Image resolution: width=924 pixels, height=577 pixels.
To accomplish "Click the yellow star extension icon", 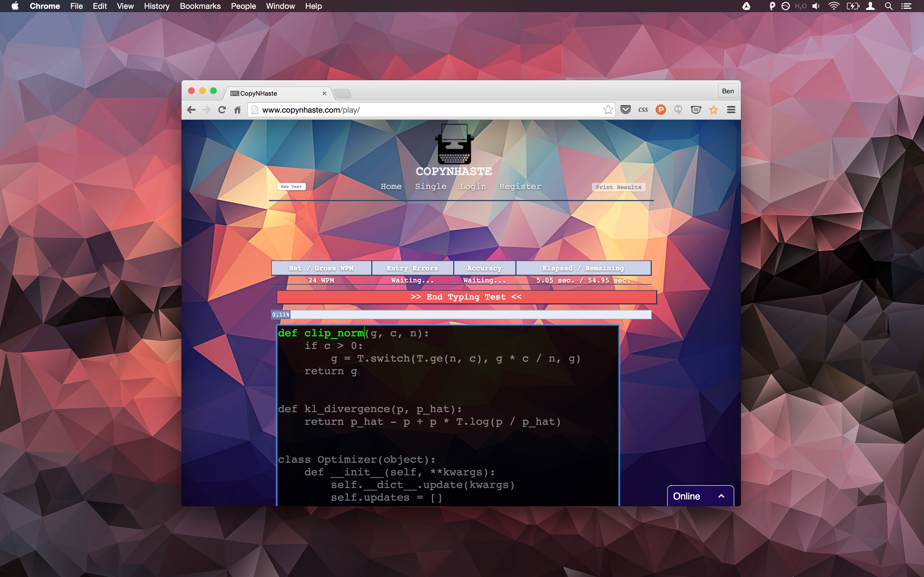I will (713, 110).
